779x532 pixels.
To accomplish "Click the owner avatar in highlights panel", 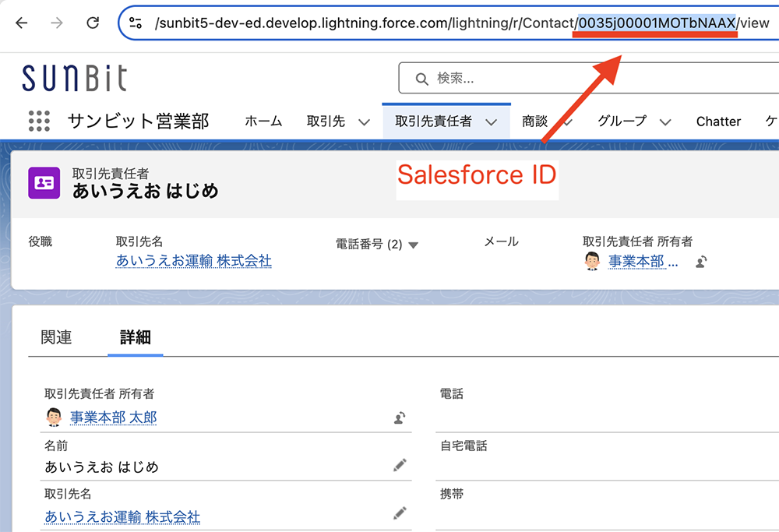I will tap(592, 261).
